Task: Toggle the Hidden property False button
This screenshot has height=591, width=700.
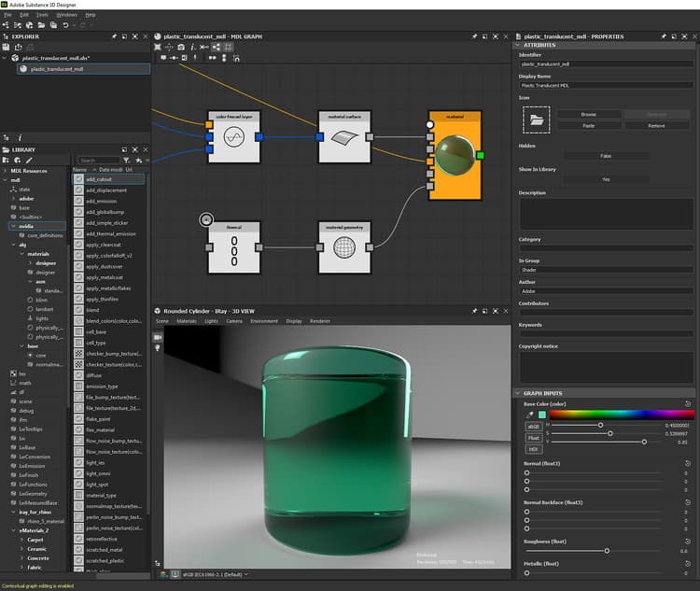Action: pyautogui.click(x=606, y=156)
